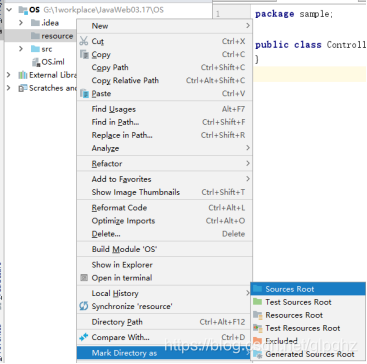The width and height of the screenshot is (367, 364).
Task: Click the highlighted empty editor line
Action: point(310,74)
